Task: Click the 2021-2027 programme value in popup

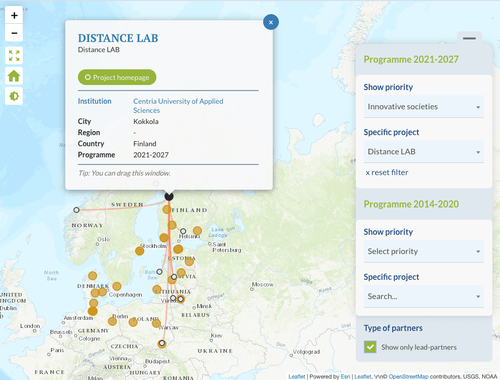Action: (151, 155)
